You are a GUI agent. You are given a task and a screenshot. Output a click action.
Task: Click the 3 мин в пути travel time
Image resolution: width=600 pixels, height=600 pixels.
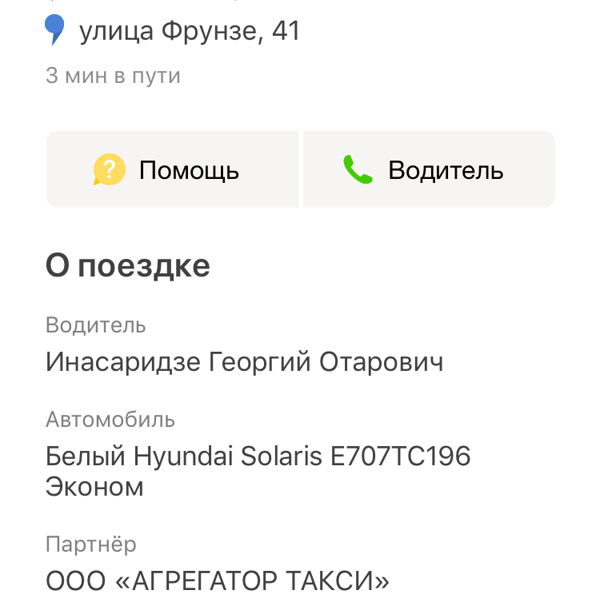[113, 75]
